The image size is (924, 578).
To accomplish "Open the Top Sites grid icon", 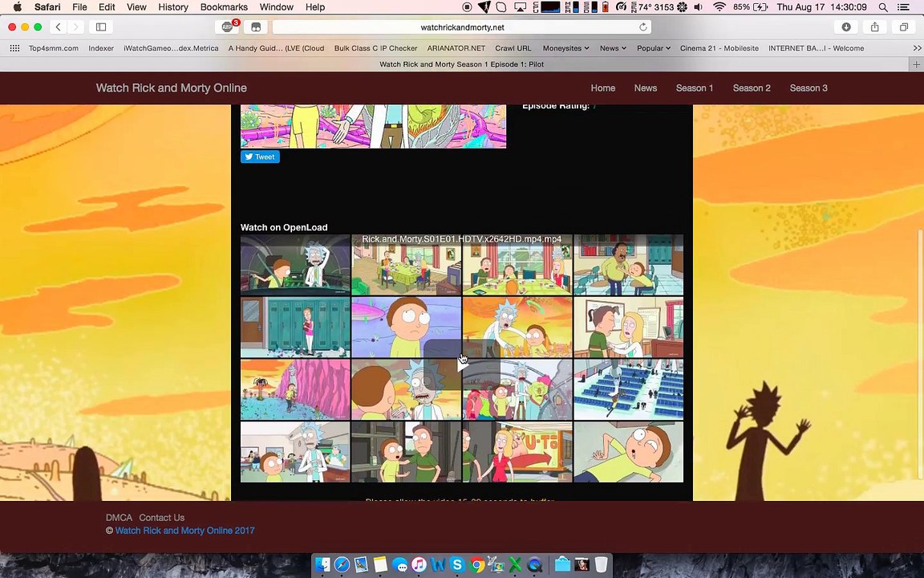I will [x=14, y=48].
